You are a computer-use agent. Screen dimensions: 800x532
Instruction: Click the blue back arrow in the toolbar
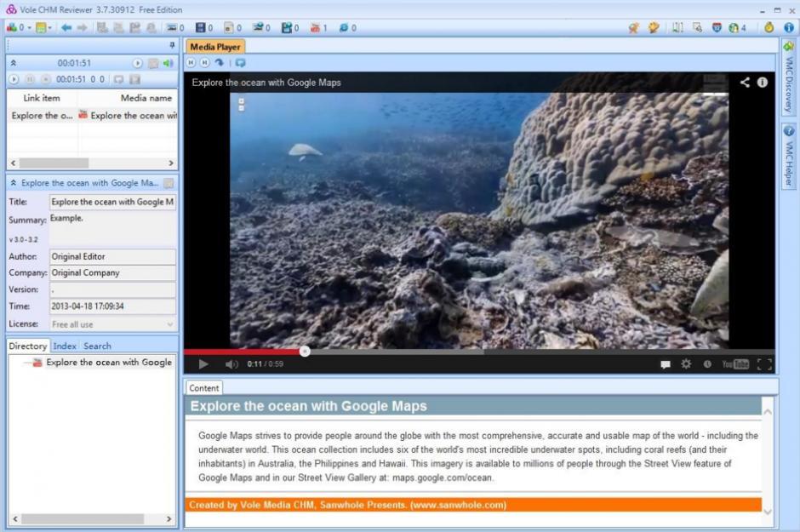pyautogui.click(x=66, y=27)
